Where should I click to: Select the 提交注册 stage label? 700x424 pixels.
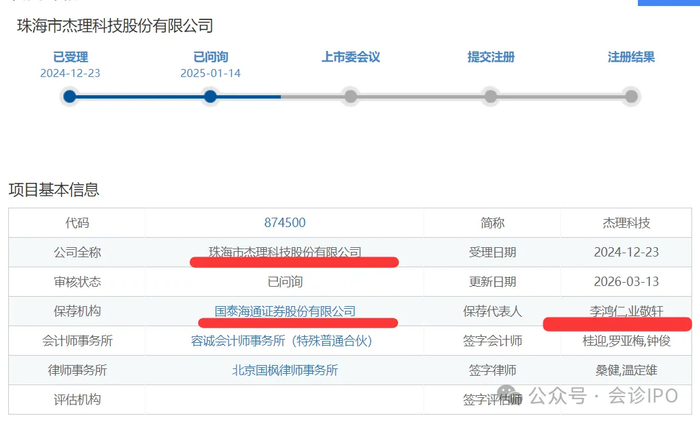(x=490, y=57)
